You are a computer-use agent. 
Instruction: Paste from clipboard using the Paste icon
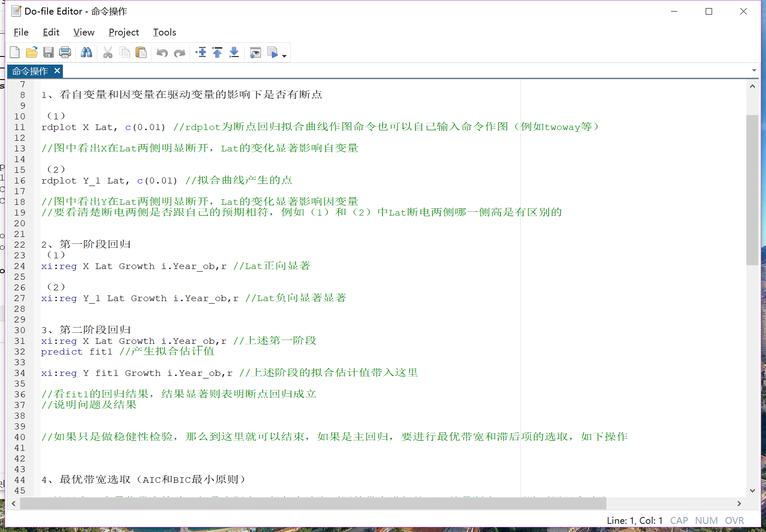[141, 52]
